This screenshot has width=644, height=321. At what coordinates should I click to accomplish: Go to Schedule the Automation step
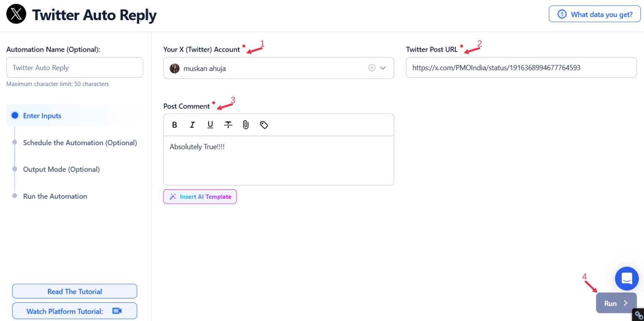tap(80, 143)
